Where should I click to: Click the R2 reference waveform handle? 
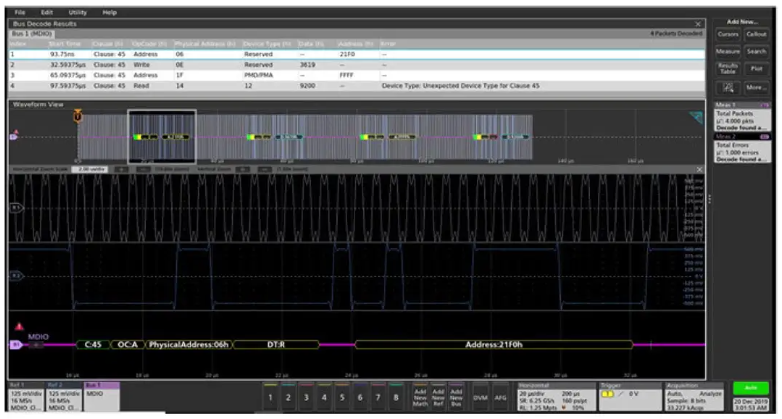[x=16, y=276]
